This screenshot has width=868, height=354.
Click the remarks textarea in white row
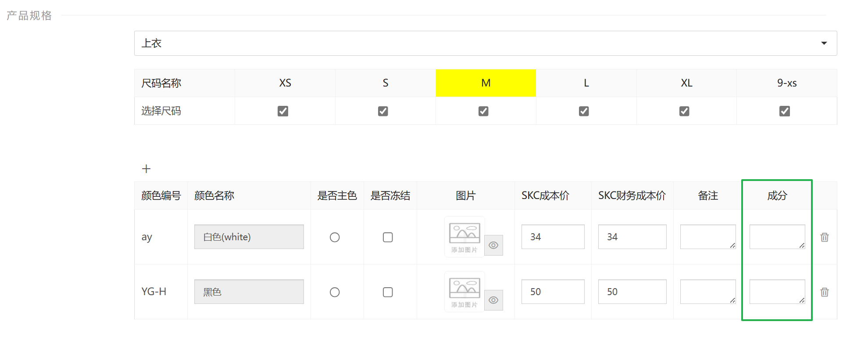pos(707,237)
